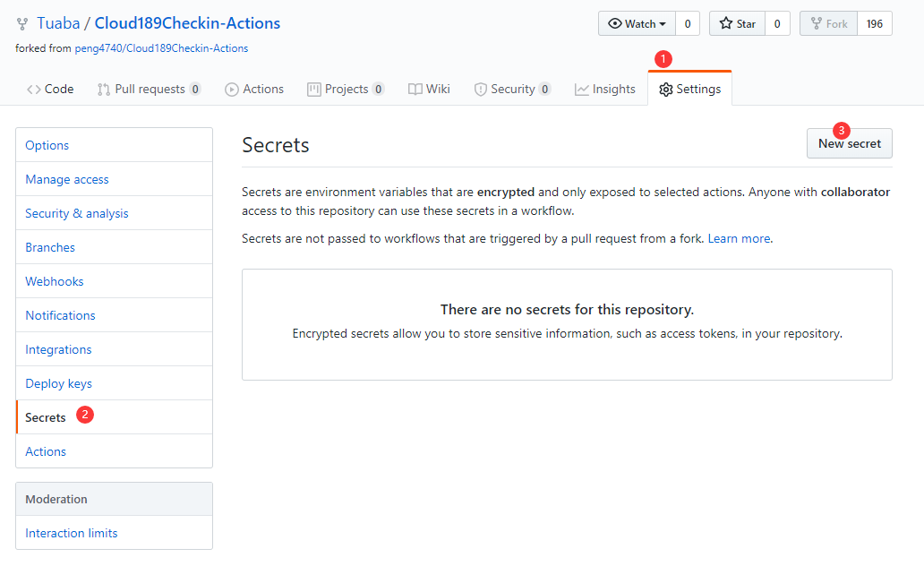The height and width of the screenshot is (566, 924).
Task: Open the Learn more link
Action: coord(739,239)
